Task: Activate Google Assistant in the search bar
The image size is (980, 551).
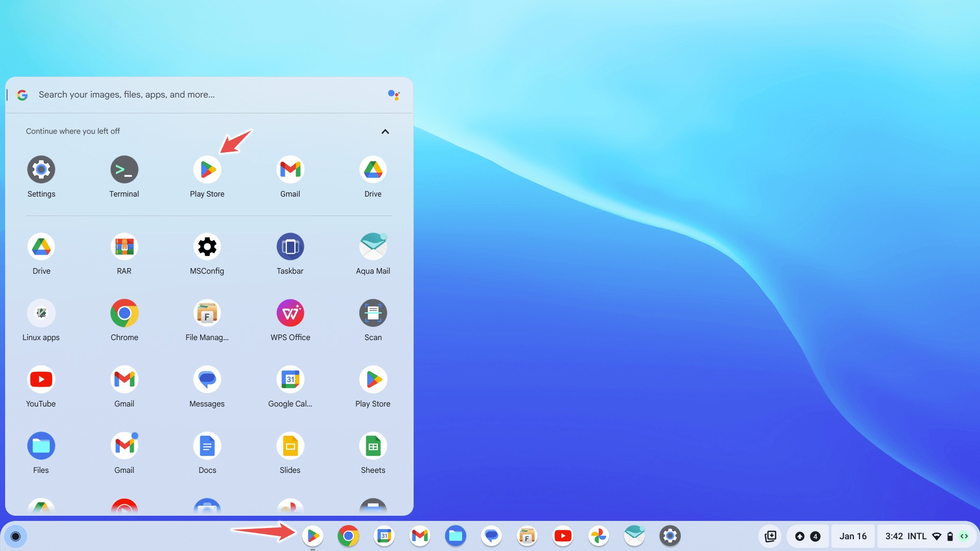Action: (393, 94)
